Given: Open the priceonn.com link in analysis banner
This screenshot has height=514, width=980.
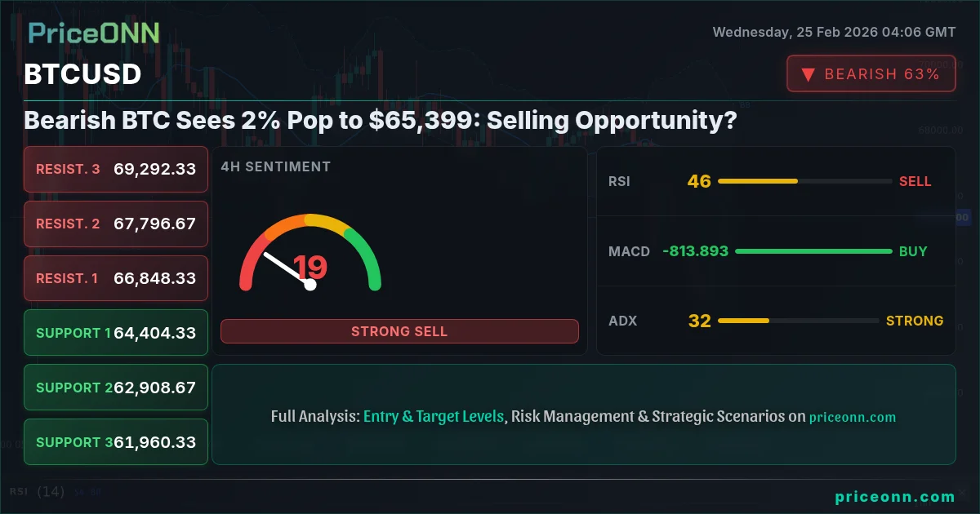Looking at the screenshot, I should pos(853,417).
